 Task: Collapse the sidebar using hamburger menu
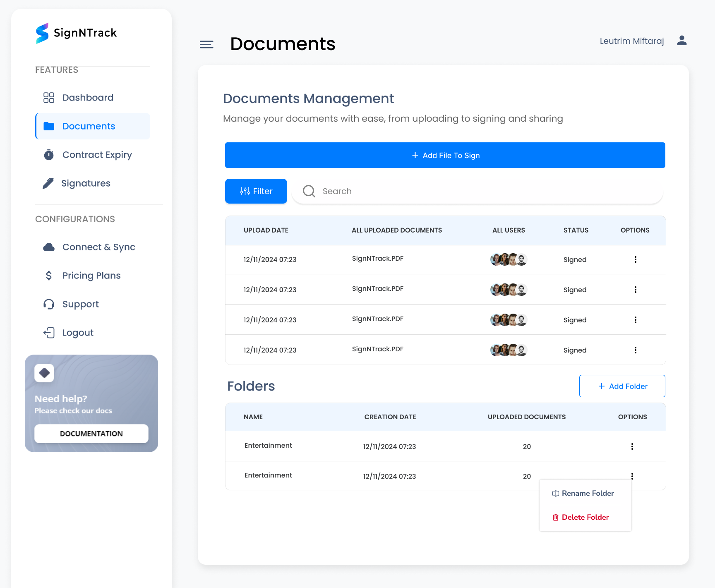206,44
